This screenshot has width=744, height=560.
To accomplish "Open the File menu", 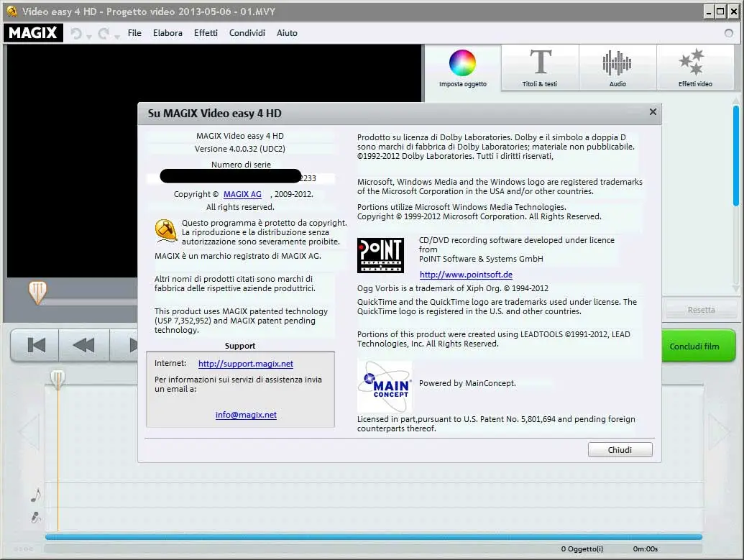I will (x=134, y=33).
